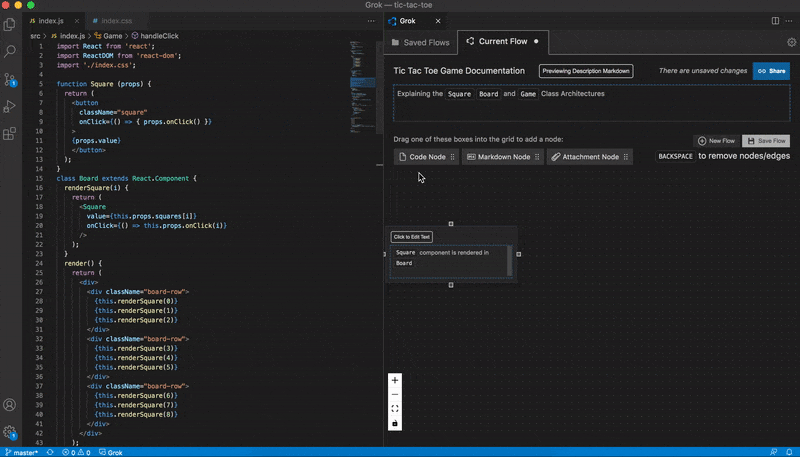Open more actions beside split editor icon
This screenshot has width=800, height=457.
pyautogui.click(x=789, y=21)
